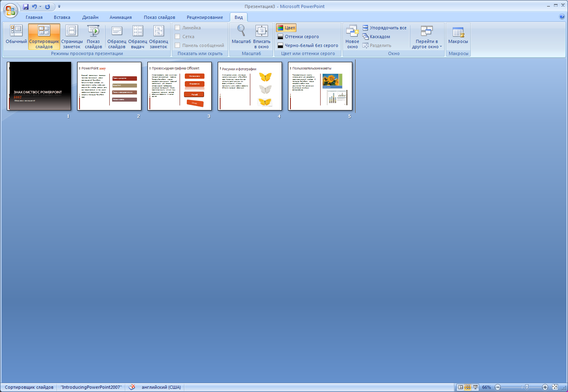Select slide 1 thumbnail
The width and height of the screenshot is (568, 392).
pos(39,86)
